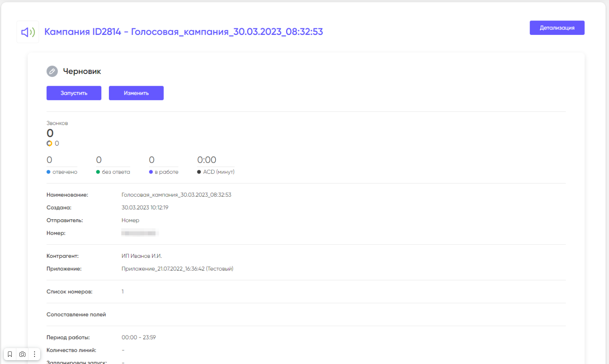Click the Сопоставление полей section header
This screenshot has height=364, width=609.
pos(76,314)
